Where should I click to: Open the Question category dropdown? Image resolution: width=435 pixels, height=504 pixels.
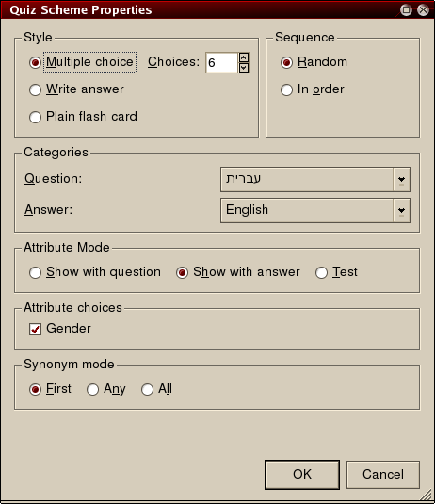(315, 179)
